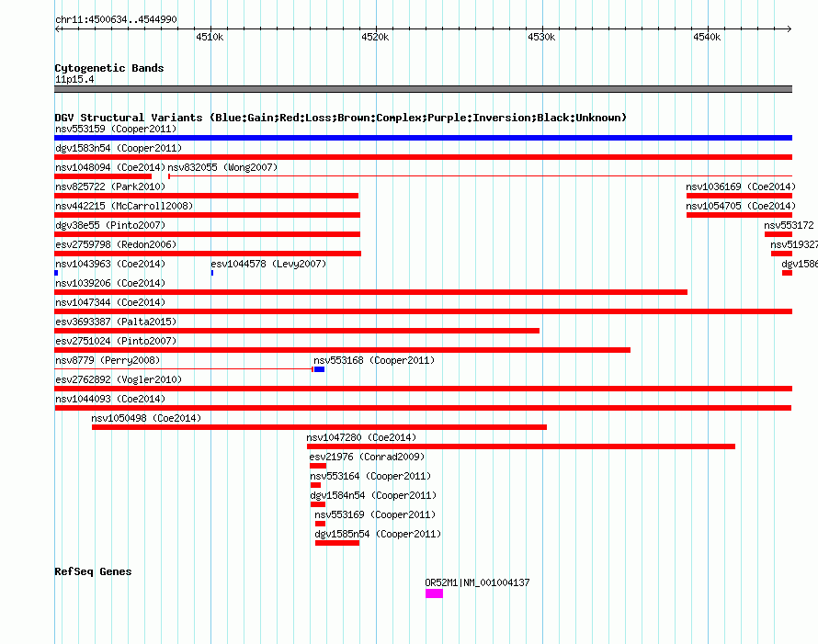The height and width of the screenshot is (644, 818).
Task: Select the red bar under esv3693387
Action: click(297, 331)
